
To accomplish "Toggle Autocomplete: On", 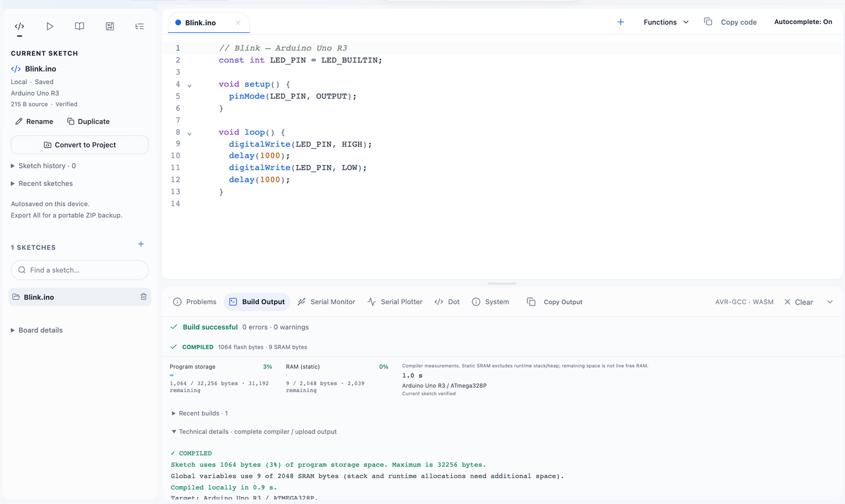I will (803, 22).
